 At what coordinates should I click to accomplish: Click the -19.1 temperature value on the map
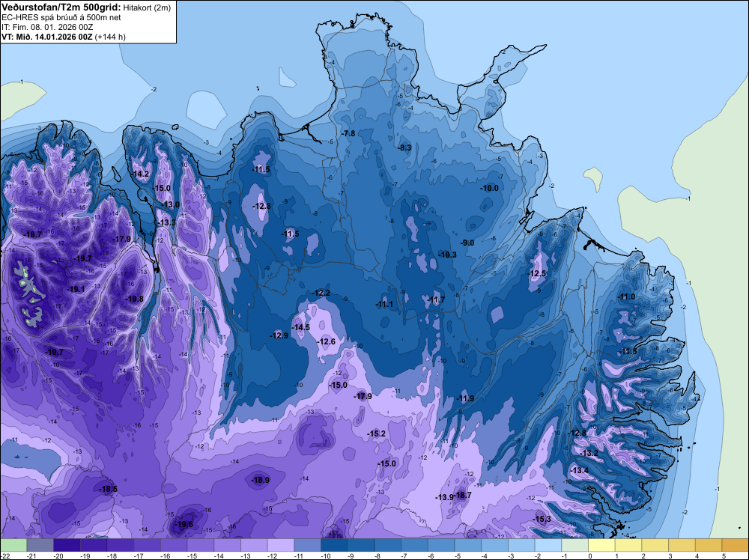click(75, 289)
